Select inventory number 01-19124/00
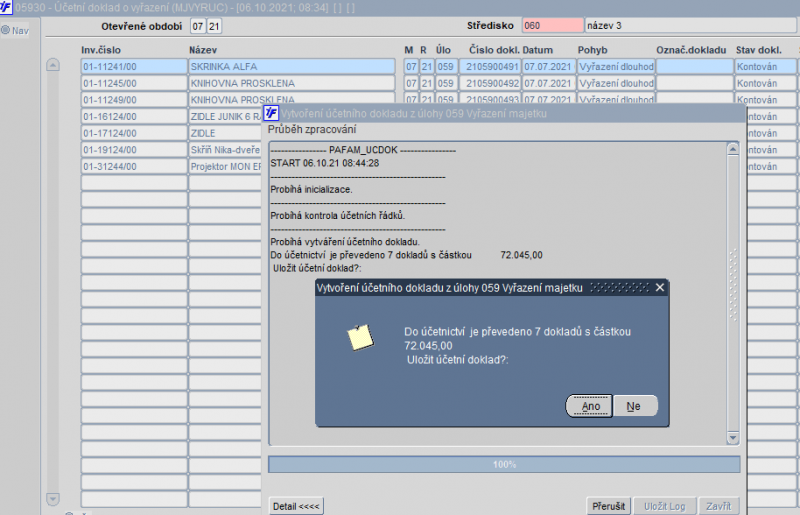The width and height of the screenshot is (800, 515). pyautogui.click(x=134, y=150)
